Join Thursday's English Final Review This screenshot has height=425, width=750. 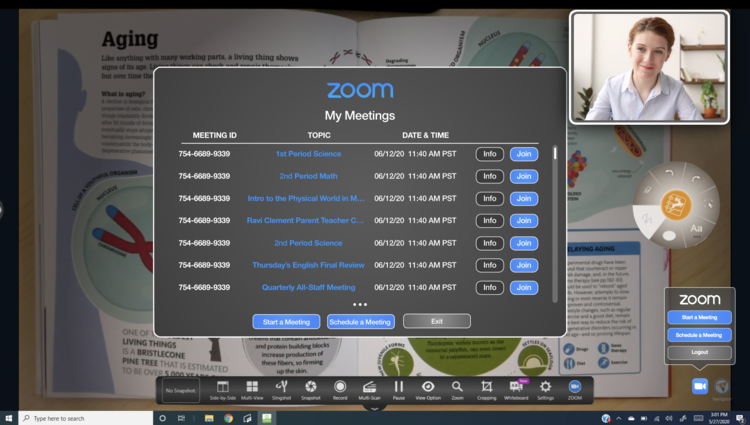pyautogui.click(x=524, y=265)
